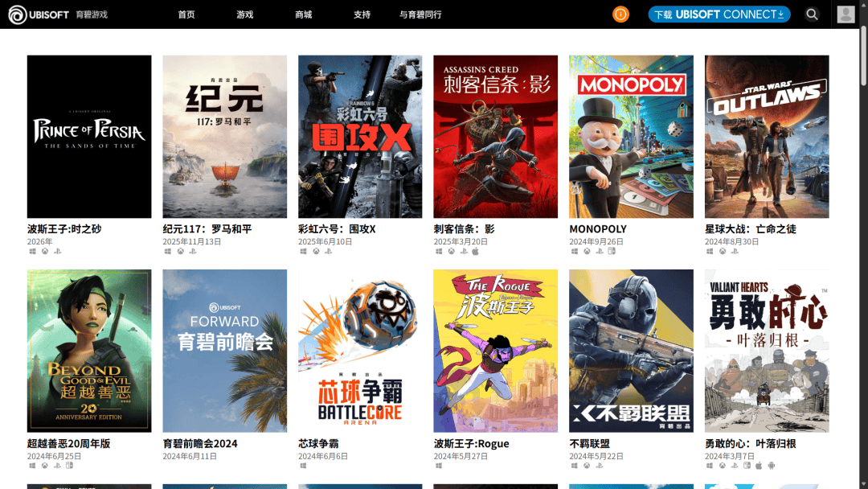Click the PlayStation platform icon under 纪元117:罗马和平
This screenshot has height=489, width=868.
pos(193,251)
